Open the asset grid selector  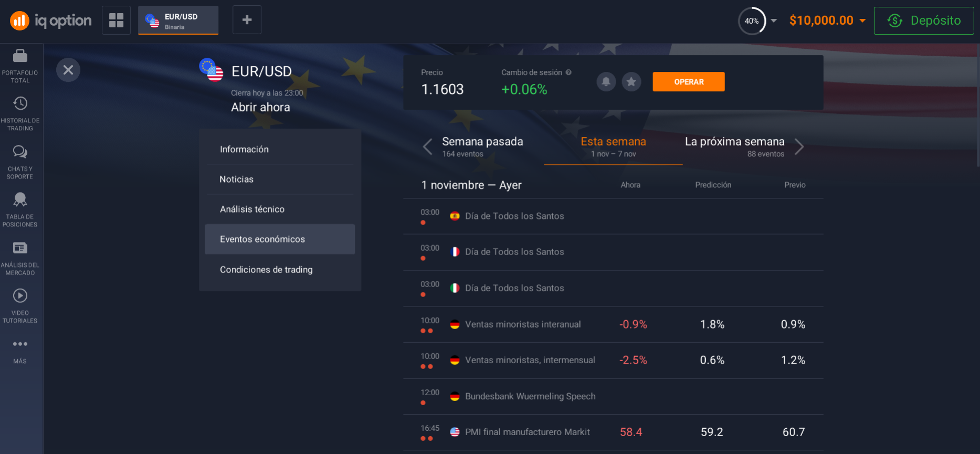(116, 20)
